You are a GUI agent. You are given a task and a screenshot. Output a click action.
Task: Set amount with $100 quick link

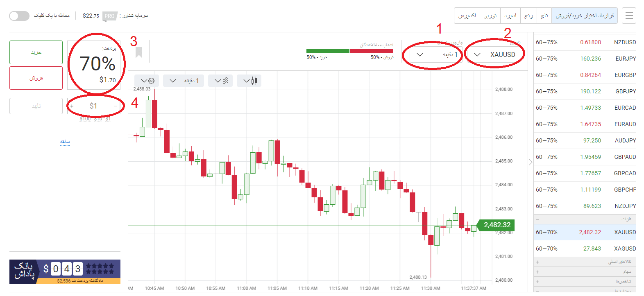click(85, 118)
